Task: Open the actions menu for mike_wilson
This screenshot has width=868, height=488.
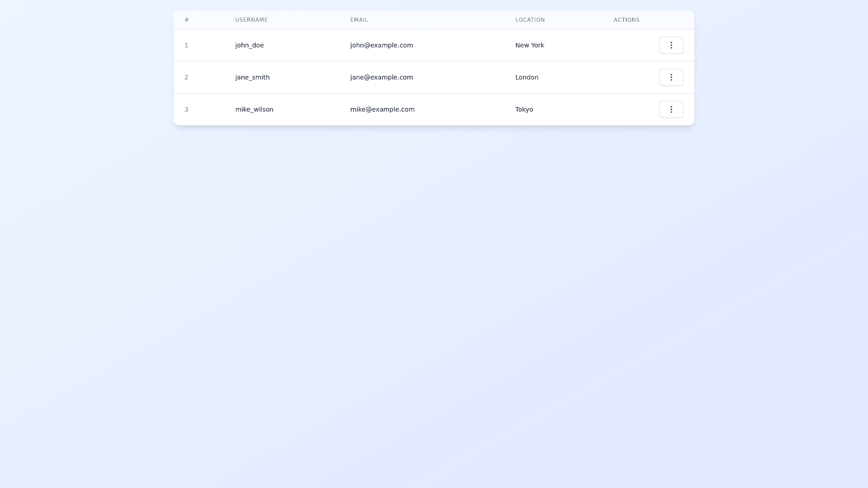Action: point(671,109)
